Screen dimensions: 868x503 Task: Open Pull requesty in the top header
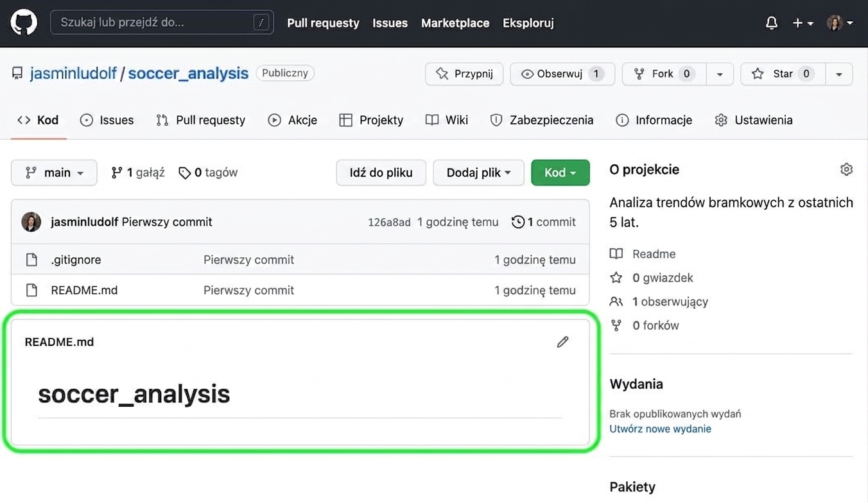[x=323, y=23]
